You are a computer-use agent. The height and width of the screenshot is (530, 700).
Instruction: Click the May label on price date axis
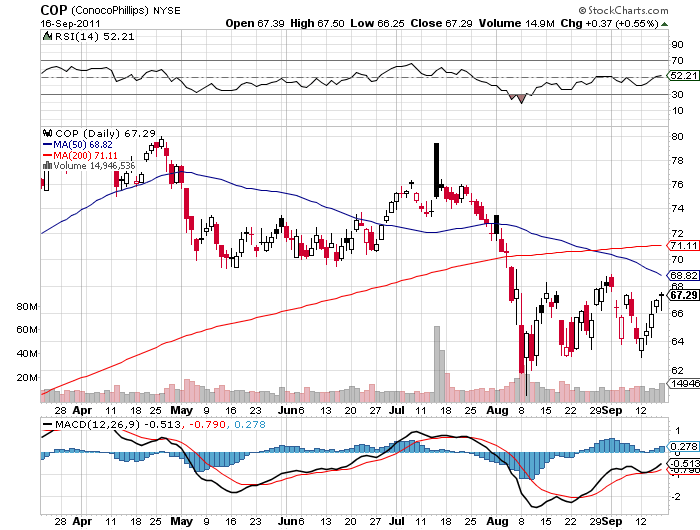181,410
